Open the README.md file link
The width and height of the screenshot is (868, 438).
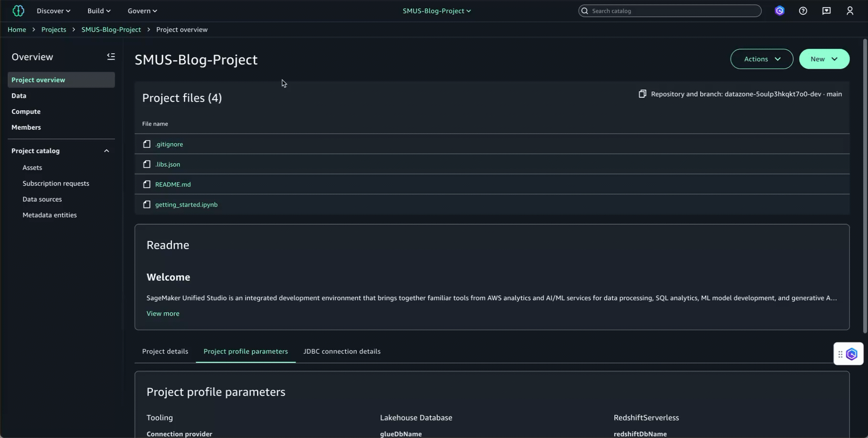pos(173,184)
